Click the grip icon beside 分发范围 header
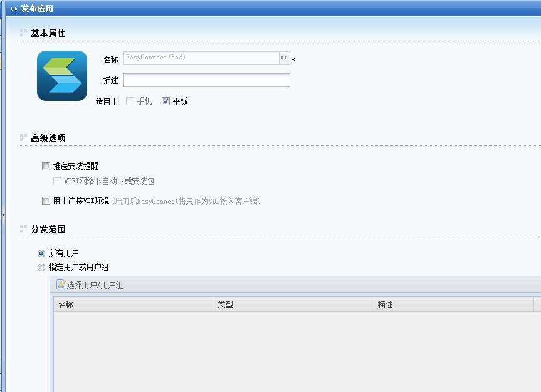This screenshot has height=392, width=541. pos(23,229)
